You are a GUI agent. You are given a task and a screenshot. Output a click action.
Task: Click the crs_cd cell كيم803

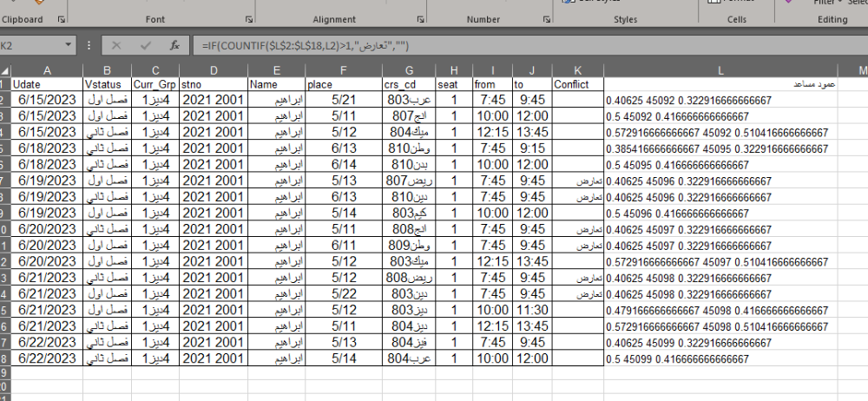pos(409,214)
